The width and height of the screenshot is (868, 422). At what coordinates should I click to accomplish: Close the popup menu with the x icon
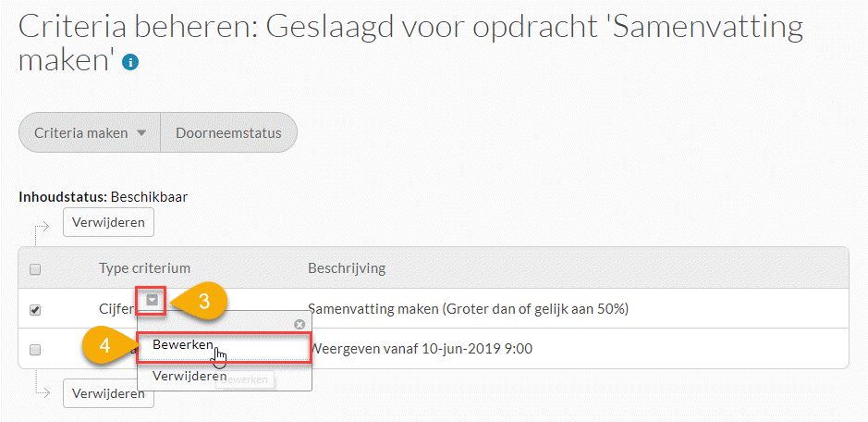pos(299,325)
